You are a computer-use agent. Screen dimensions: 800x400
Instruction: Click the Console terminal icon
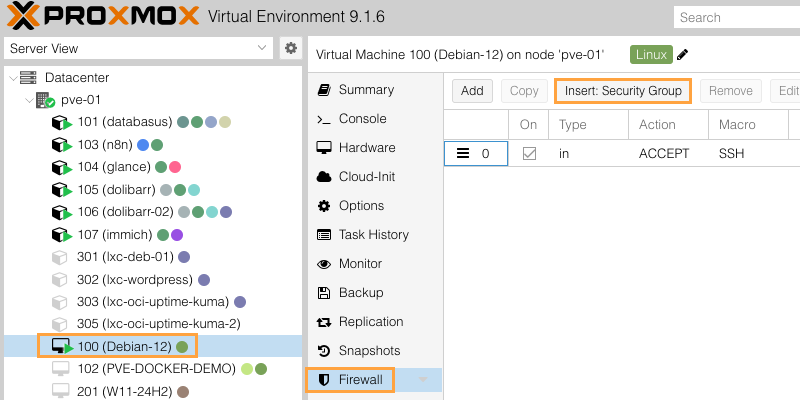click(323, 119)
